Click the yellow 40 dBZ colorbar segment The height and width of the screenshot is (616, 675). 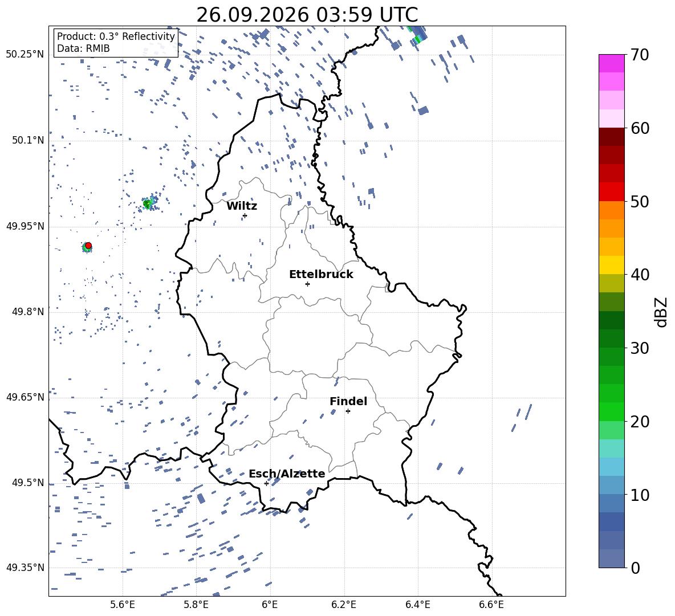[611, 265]
